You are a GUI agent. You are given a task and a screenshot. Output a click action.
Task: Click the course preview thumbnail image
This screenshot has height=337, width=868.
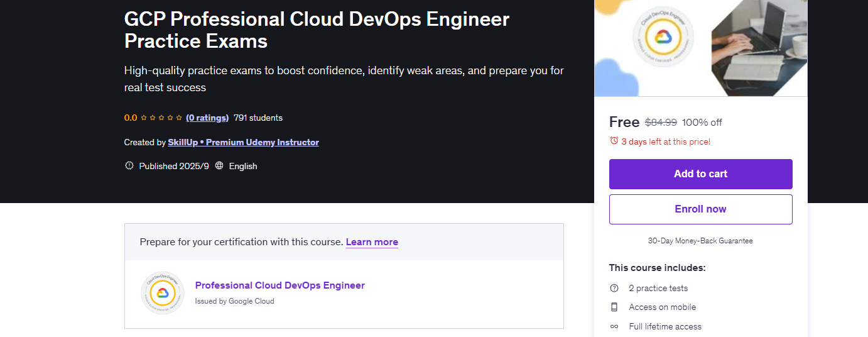(700, 48)
